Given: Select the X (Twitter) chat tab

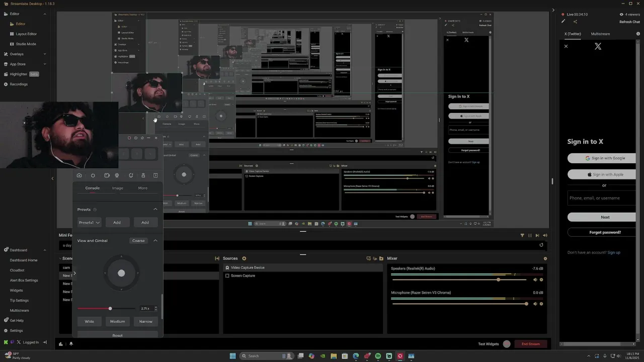Looking at the screenshot, I should pyautogui.click(x=573, y=34).
